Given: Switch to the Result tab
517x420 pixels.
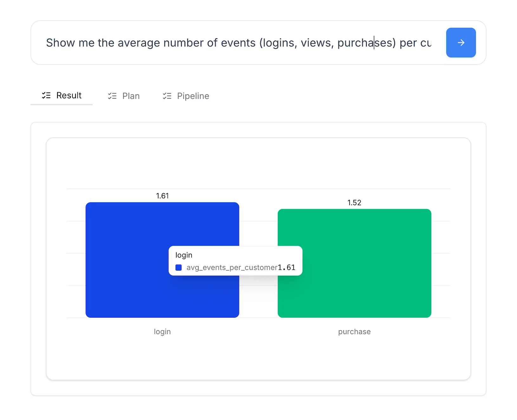Looking at the screenshot, I should [x=69, y=95].
